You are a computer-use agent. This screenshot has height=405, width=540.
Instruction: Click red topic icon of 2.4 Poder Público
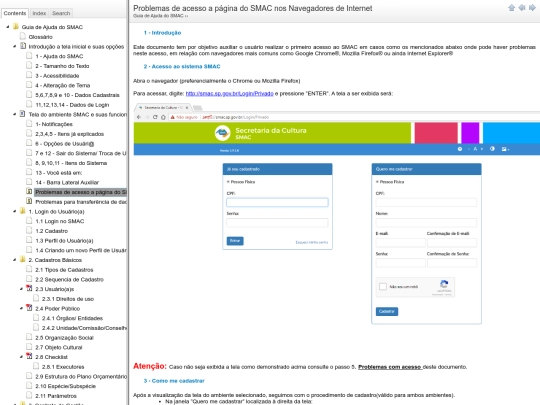coord(30,308)
